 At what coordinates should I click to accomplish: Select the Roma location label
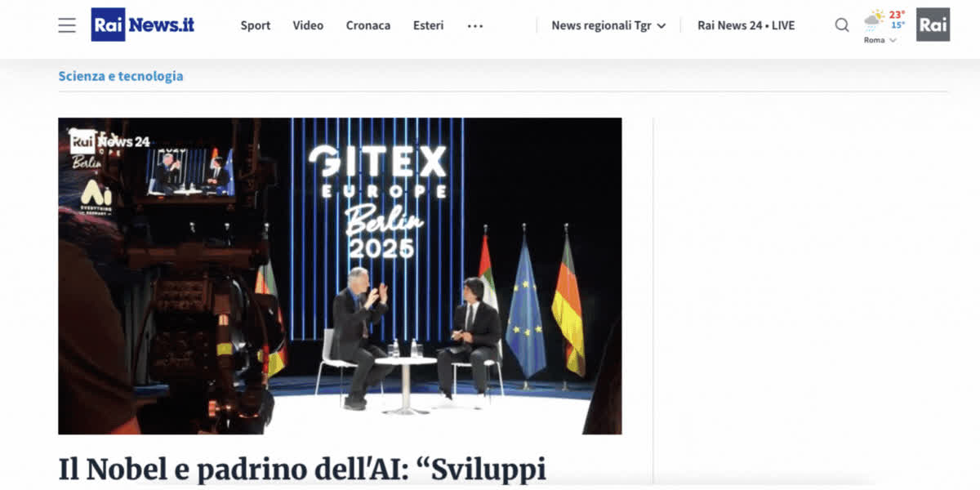874,40
